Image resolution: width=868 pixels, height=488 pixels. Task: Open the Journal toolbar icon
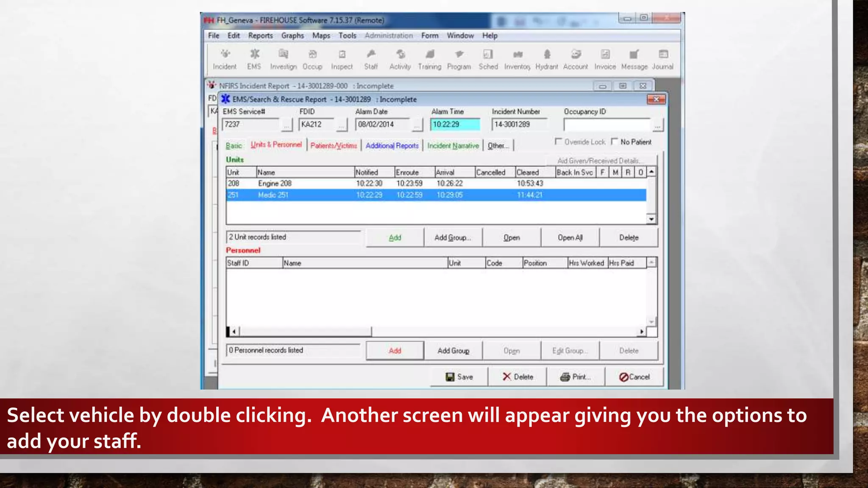[x=663, y=59]
